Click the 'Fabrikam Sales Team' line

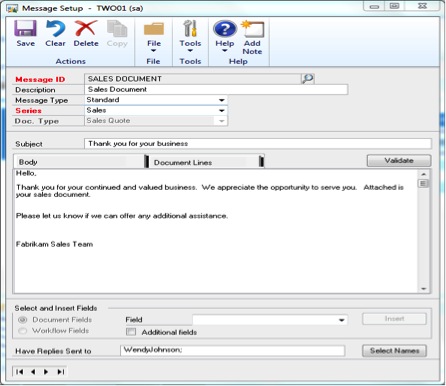pyautogui.click(x=54, y=244)
